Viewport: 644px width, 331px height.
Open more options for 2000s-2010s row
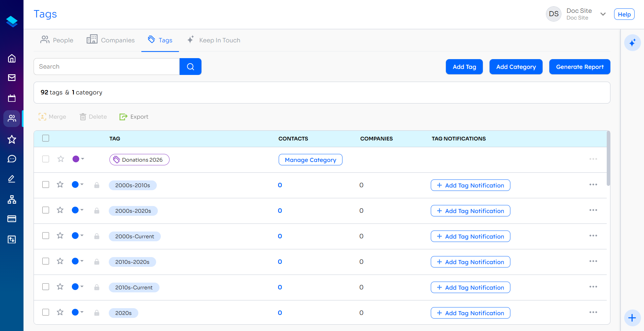[593, 184]
